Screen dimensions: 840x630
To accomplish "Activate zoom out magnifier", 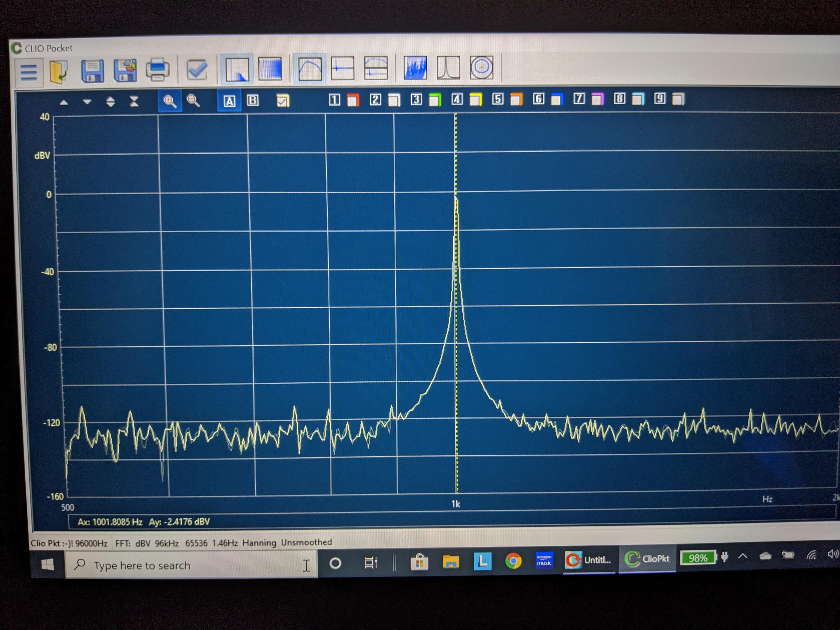I will tap(193, 101).
